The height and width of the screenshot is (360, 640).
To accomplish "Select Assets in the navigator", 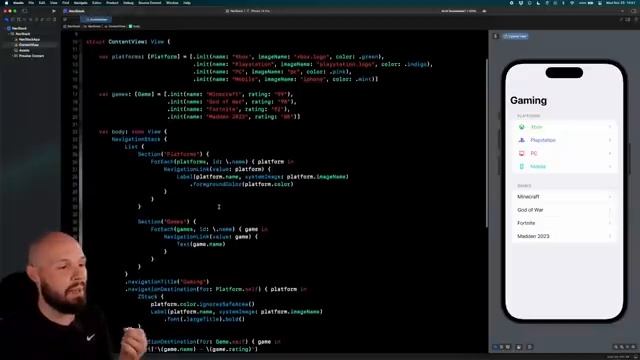I will pos(24,51).
